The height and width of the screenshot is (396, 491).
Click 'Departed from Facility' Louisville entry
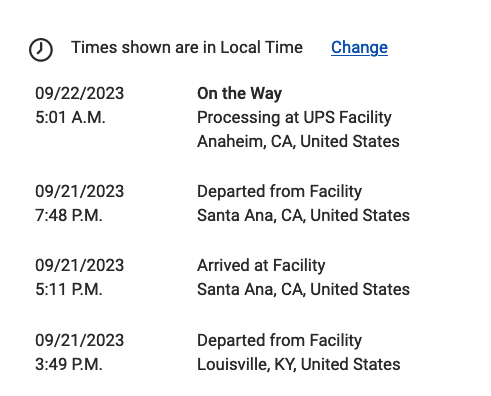(279, 341)
